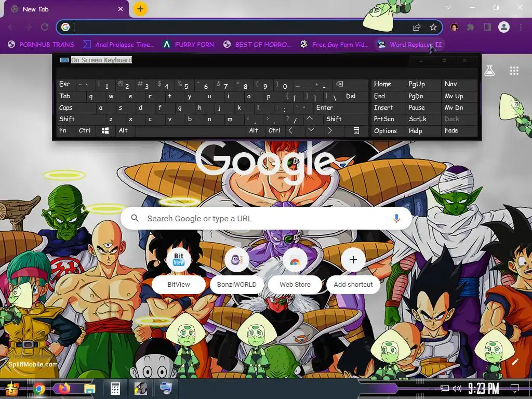
Task: Open the BonziWORLD shortcut
Action: coord(237,270)
